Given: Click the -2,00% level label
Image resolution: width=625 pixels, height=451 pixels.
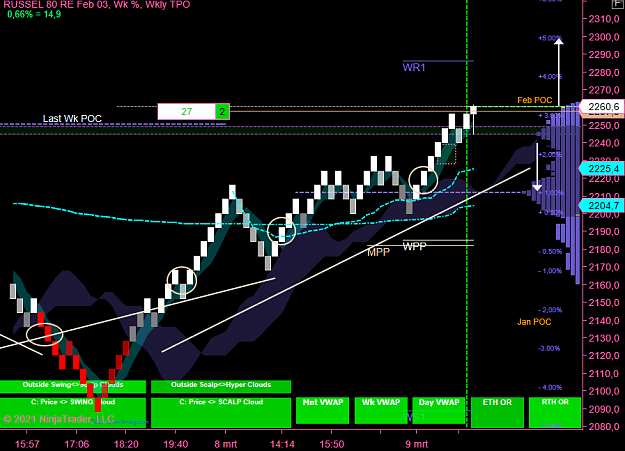Looking at the screenshot, I should tap(550, 310).
